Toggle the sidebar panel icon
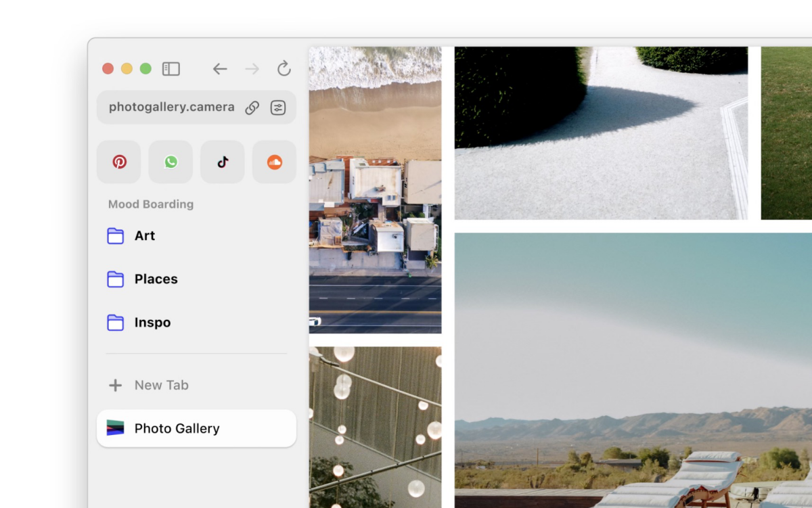Viewport: 812px width, 508px height. [x=171, y=69]
